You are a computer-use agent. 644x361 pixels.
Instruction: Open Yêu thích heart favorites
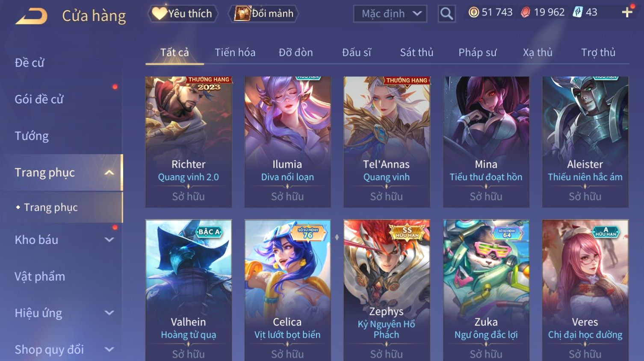pyautogui.click(x=183, y=14)
